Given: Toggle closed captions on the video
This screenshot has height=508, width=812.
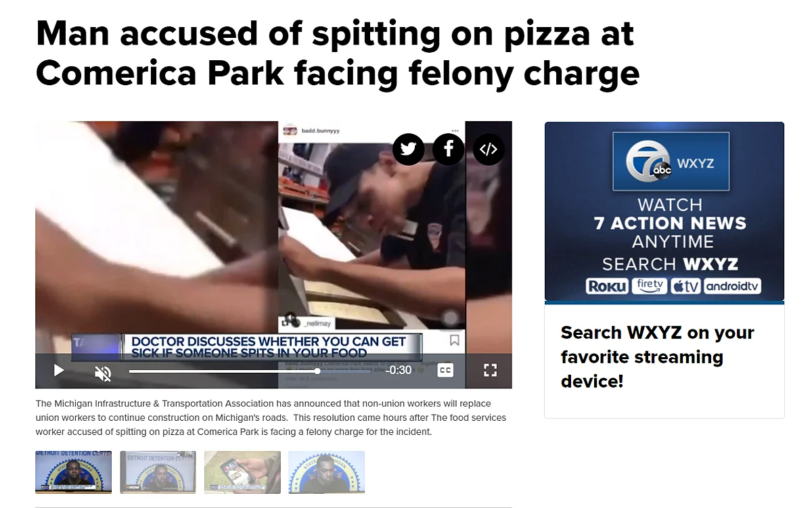Looking at the screenshot, I should click(x=445, y=370).
